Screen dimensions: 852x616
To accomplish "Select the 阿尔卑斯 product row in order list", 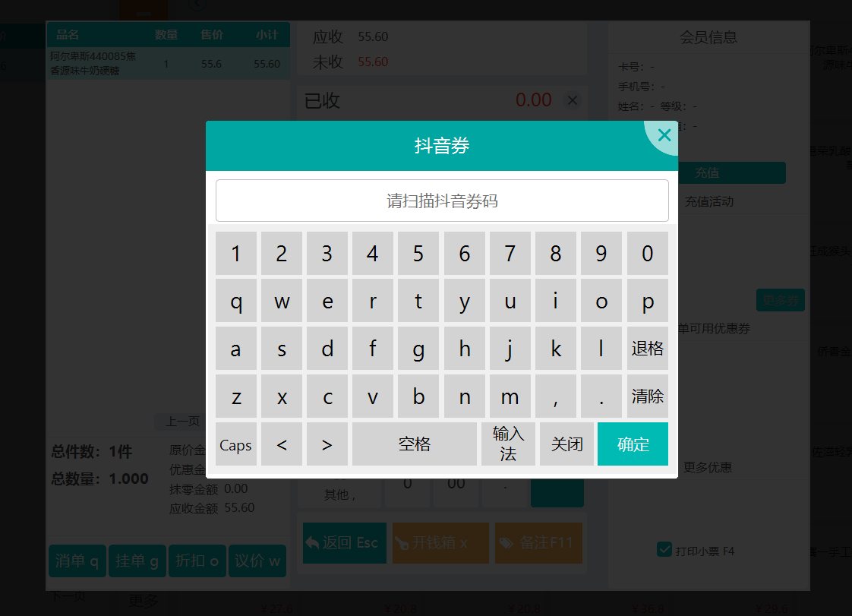I will point(169,64).
